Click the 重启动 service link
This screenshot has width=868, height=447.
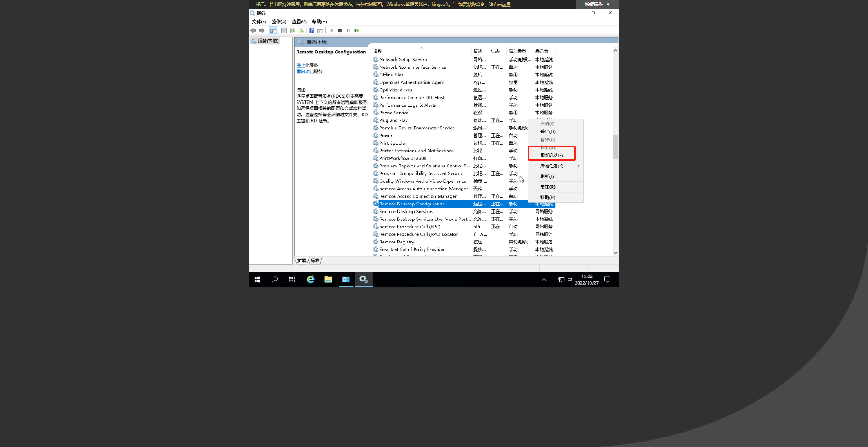point(302,71)
